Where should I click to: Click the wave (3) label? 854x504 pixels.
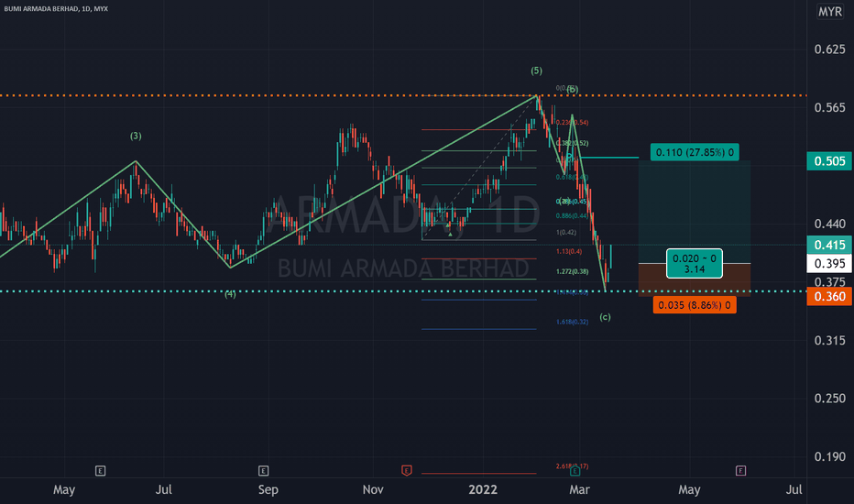(136, 136)
